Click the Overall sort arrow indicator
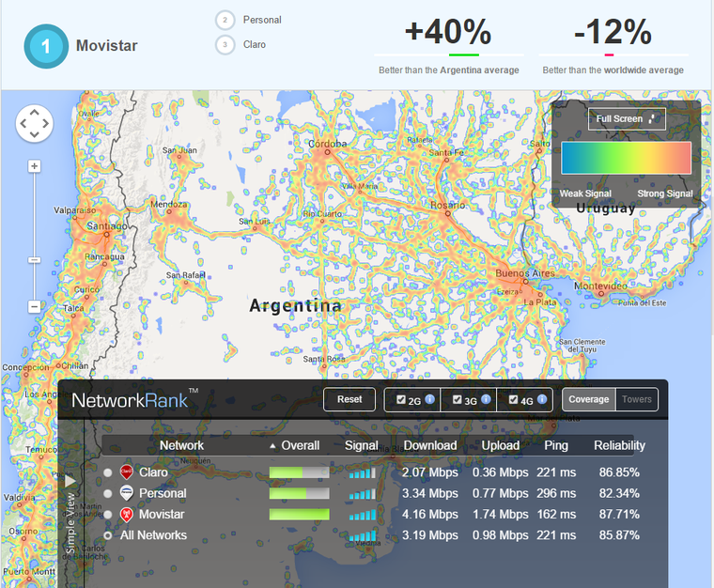The height and width of the screenshot is (588, 714). point(272,446)
